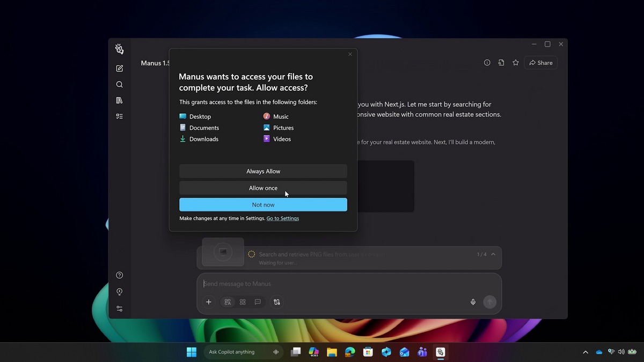The height and width of the screenshot is (362, 644).
Task: Choose Always Allow for file access
Action: point(263,171)
